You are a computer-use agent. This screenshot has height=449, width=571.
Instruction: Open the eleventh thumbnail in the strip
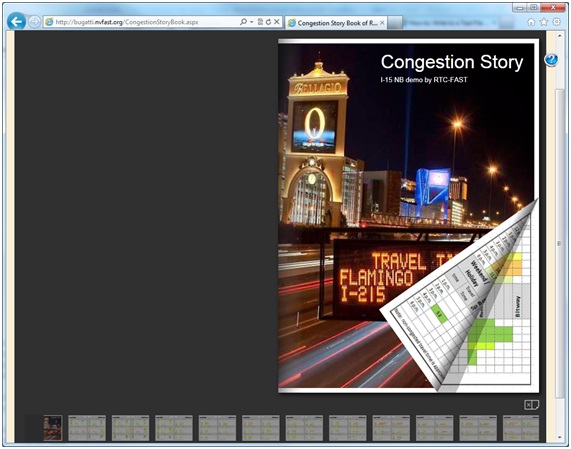[x=478, y=428]
